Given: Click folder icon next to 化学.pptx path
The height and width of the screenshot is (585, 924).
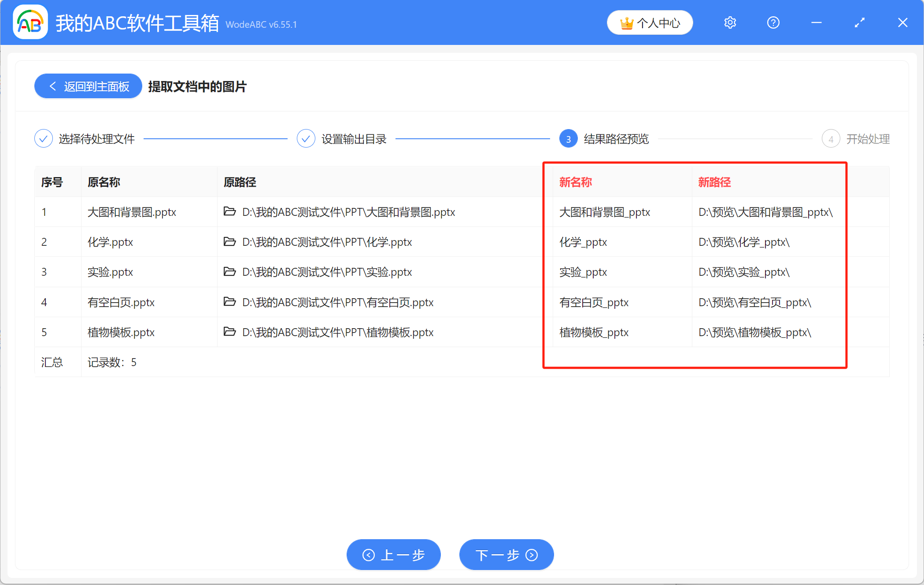Looking at the screenshot, I should 230,242.
